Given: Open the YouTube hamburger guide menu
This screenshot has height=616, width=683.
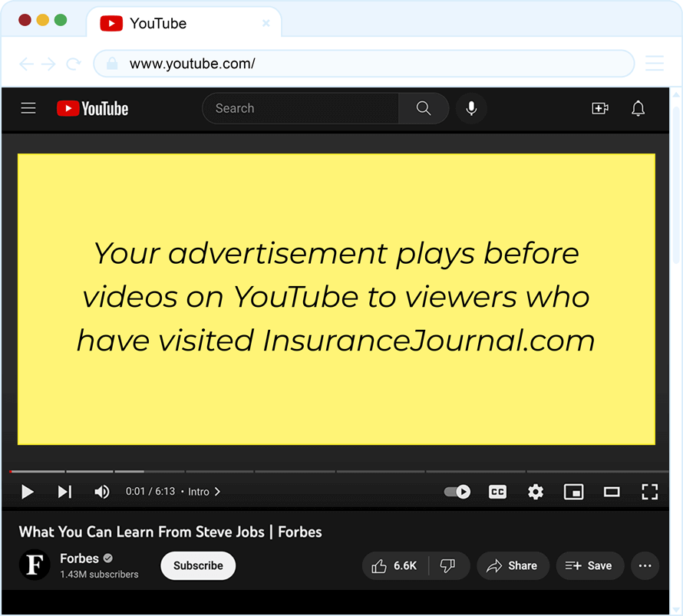Looking at the screenshot, I should [28, 108].
